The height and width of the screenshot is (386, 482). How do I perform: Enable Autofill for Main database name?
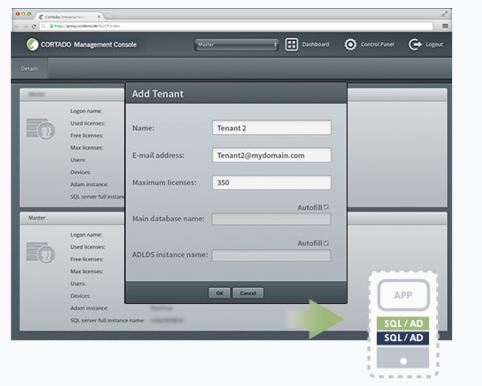pyautogui.click(x=326, y=207)
